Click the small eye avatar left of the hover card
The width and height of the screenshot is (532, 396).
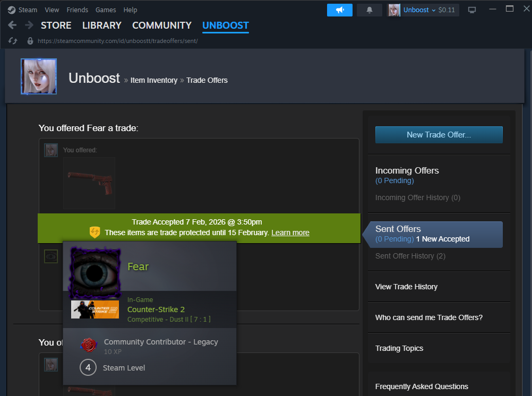coord(51,256)
